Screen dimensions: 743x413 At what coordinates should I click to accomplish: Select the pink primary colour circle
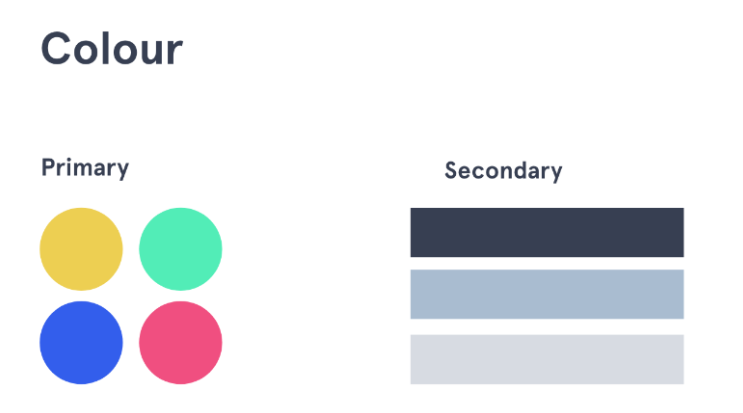[181, 342]
